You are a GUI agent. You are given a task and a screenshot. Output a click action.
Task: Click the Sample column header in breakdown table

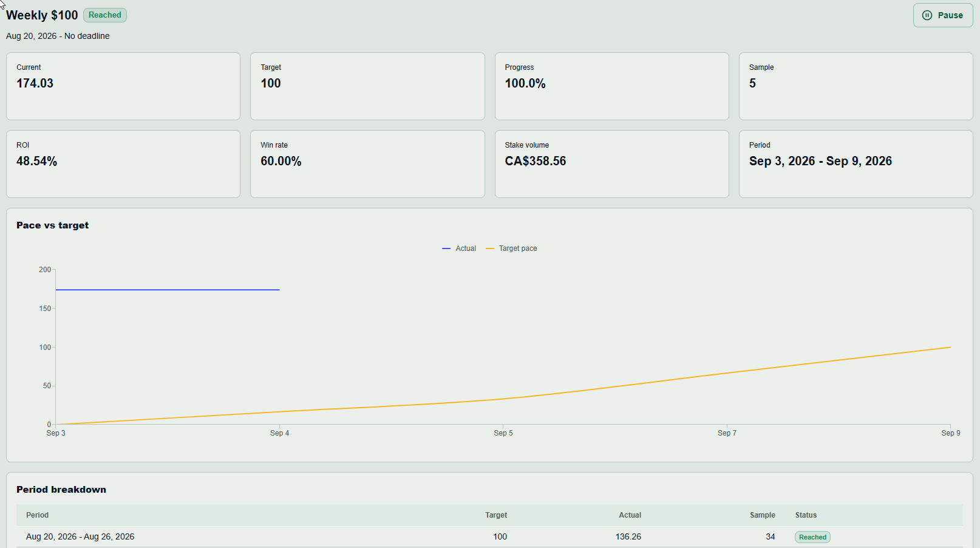[x=763, y=515]
